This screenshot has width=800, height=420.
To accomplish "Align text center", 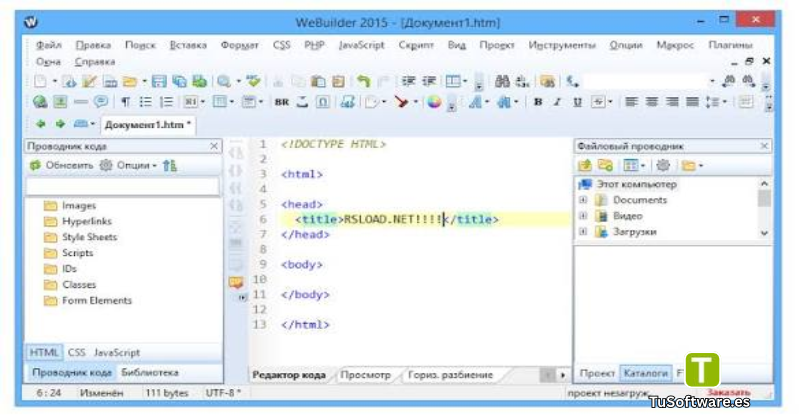I will (x=652, y=102).
